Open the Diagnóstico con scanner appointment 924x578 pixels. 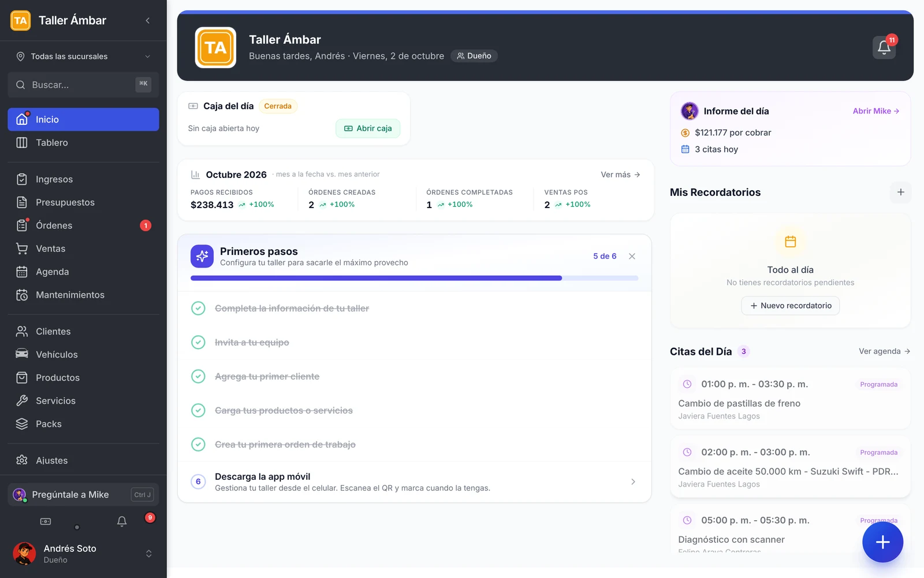791,529
